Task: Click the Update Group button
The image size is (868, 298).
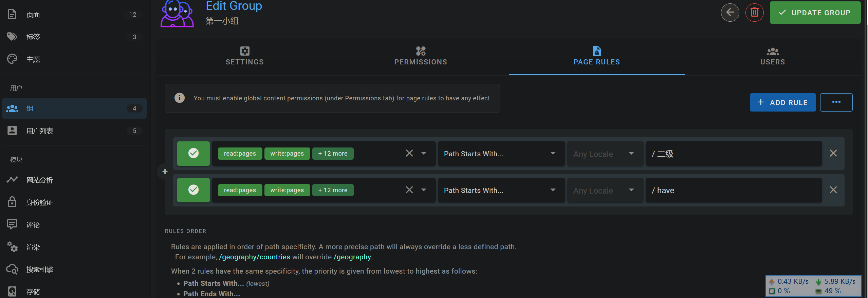Action: tap(815, 13)
